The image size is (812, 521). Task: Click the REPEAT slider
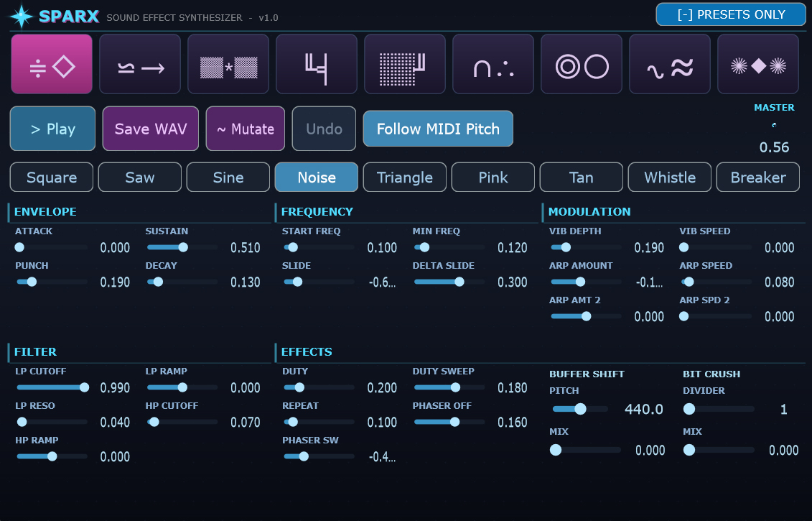[319, 422]
